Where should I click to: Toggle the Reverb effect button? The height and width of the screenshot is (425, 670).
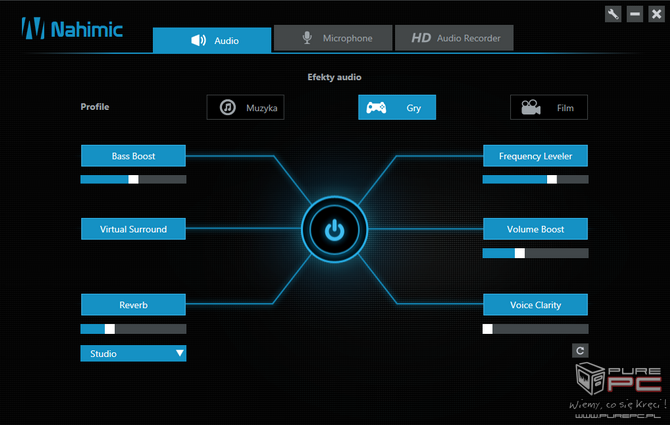coord(133,305)
